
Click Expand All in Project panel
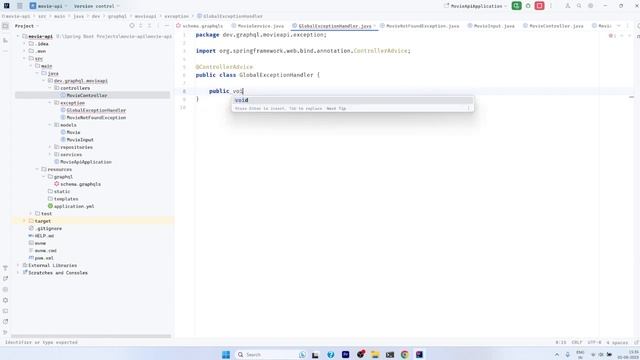point(141,26)
